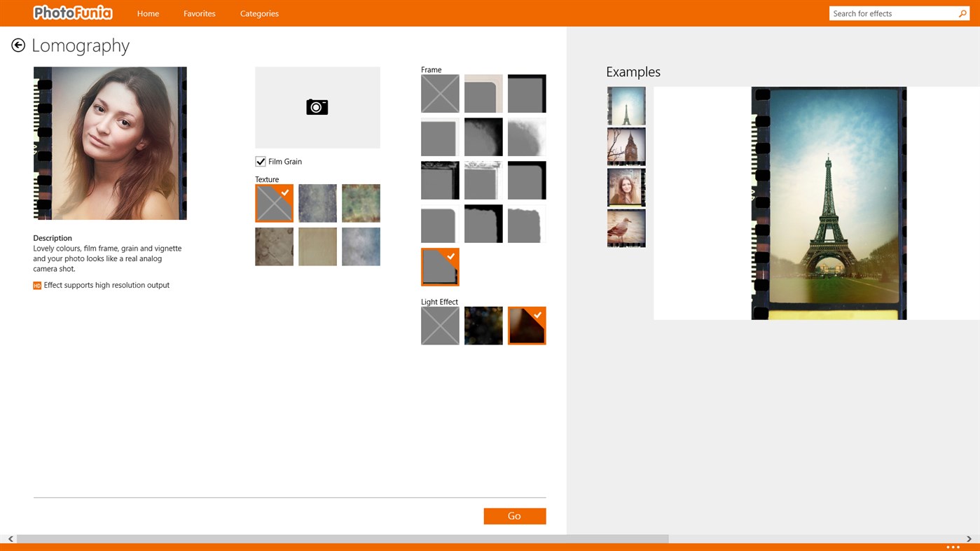The width and height of the screenshot is (980, 551).
Task: Click the back arrow beside Lomography
Action: 18,46
